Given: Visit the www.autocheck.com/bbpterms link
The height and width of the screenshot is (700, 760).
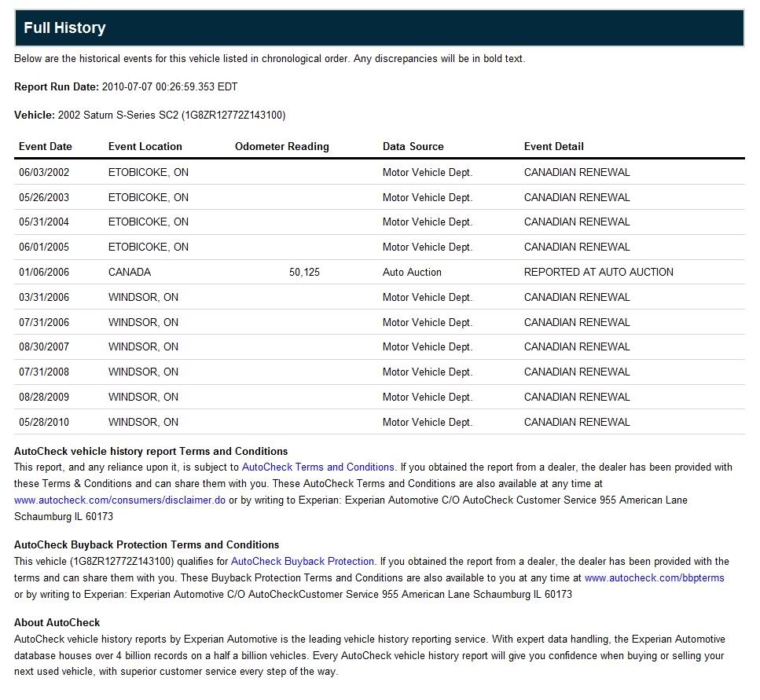Looking at the screenshot, I should pos(655,577).
